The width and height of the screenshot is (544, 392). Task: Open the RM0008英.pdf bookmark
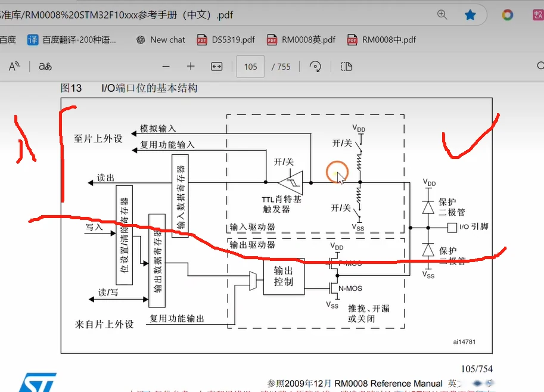coord(301,40)
